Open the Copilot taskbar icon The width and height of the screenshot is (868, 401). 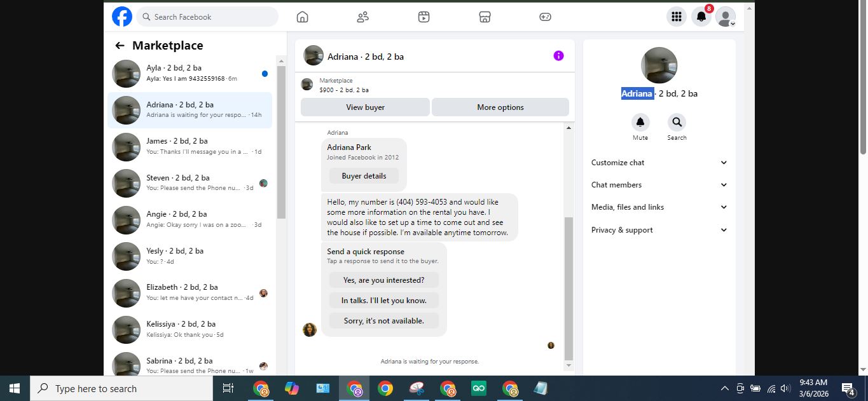[x=292, y=388]
